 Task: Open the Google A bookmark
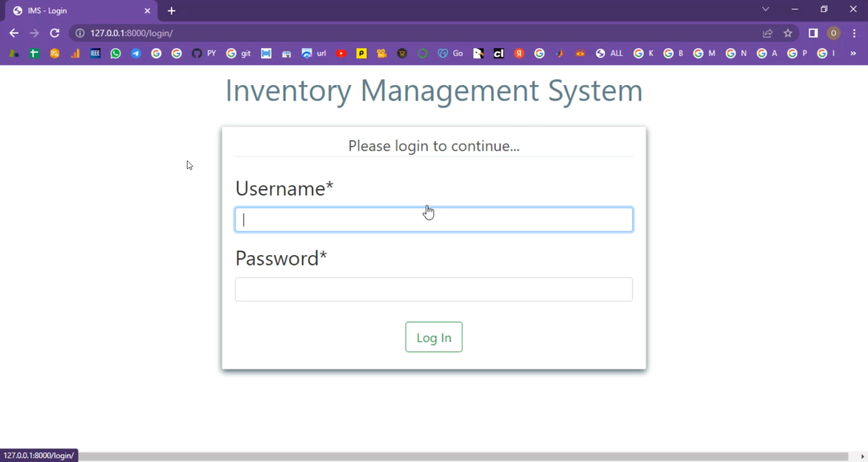[767, 53]
